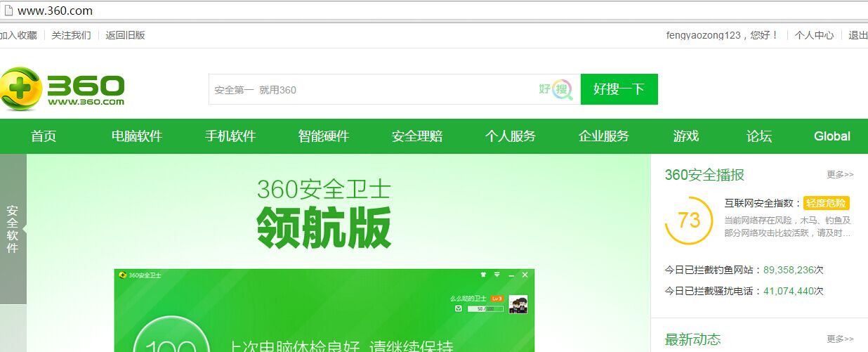The width and height of the screenshot is (868, 352).
Task: Open the 个人服务 navigation tab
Action: pyautogui.click(x=511, y=136)
